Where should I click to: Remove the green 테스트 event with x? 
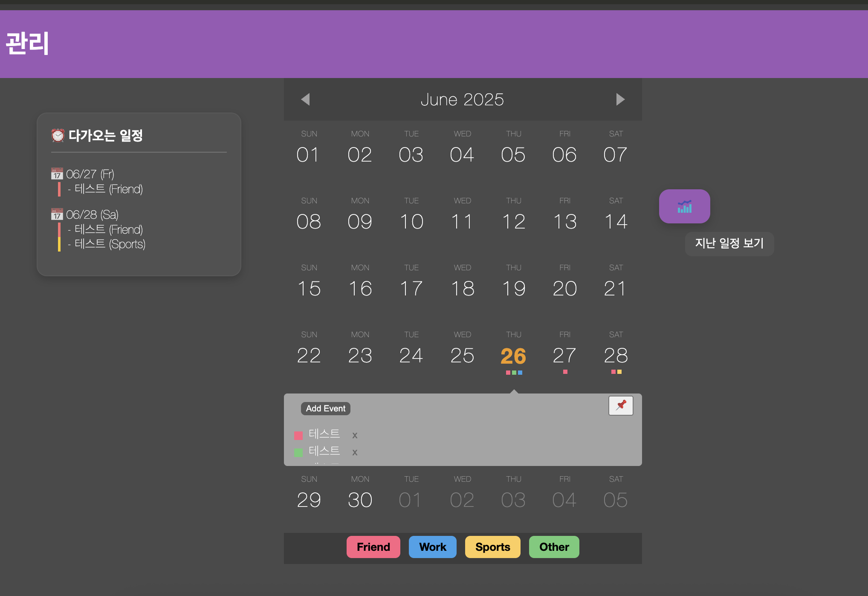pyautogui.click(x=355, y=452)
